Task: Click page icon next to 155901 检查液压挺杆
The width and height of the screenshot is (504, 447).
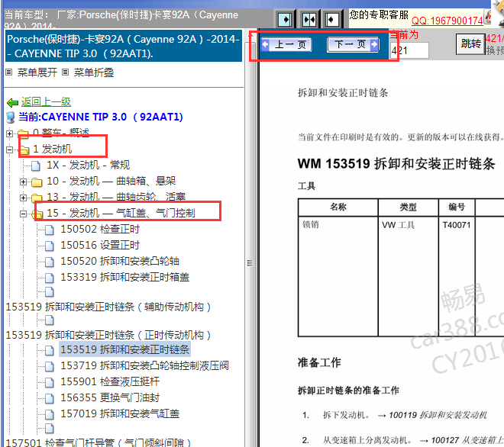Action: pos(49,382)
